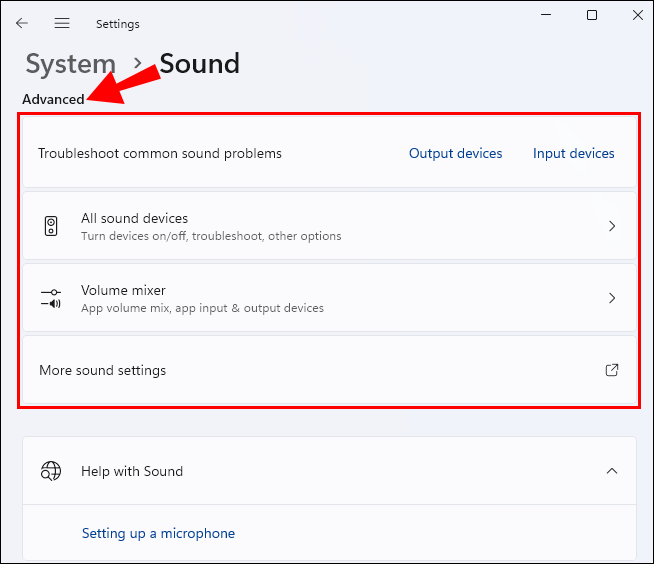The image size is (654, 564).
Task: Open Setting up a microphone link
Action: [158, 533]
